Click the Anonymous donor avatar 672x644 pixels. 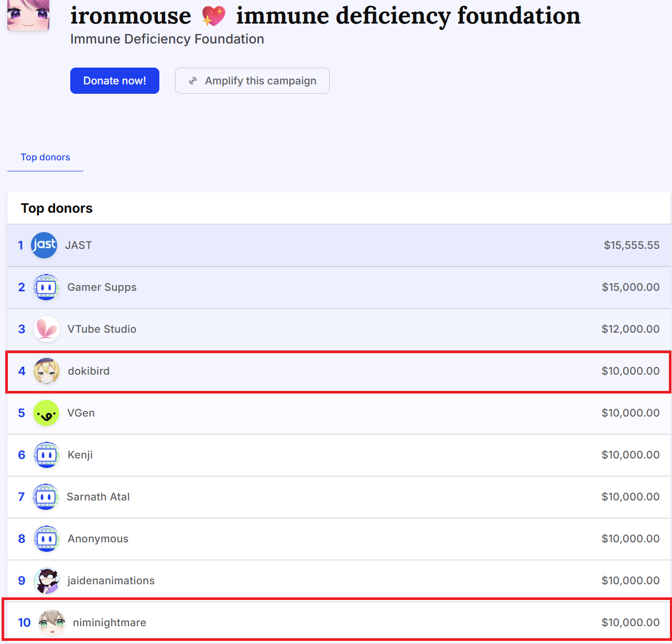click(46, 539)
